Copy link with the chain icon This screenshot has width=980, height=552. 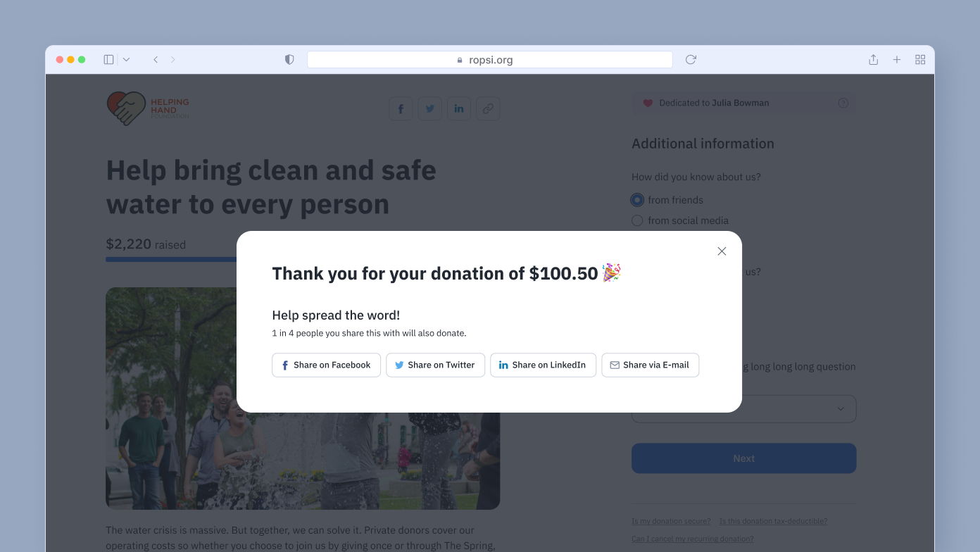tap(489, 108)
